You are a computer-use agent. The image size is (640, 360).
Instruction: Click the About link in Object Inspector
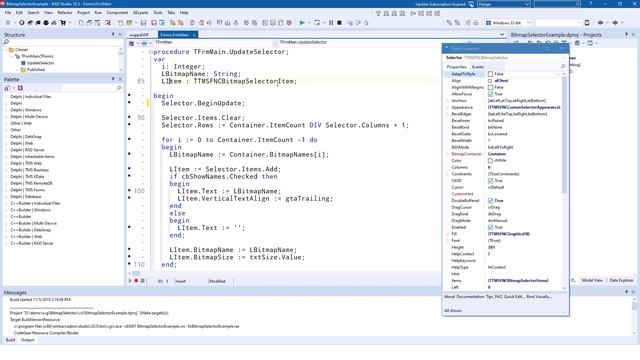tap(449, 297)
